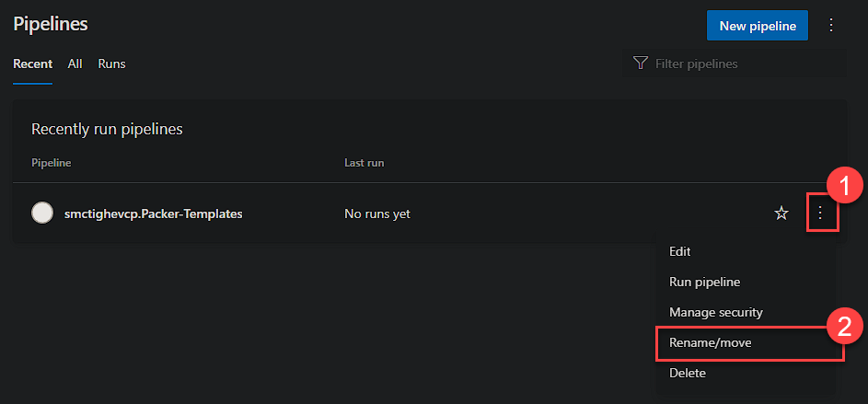The image size is (868, 404).
Task: Open the Runs tab
Action: pyautogui.click(x=111, y=63)
